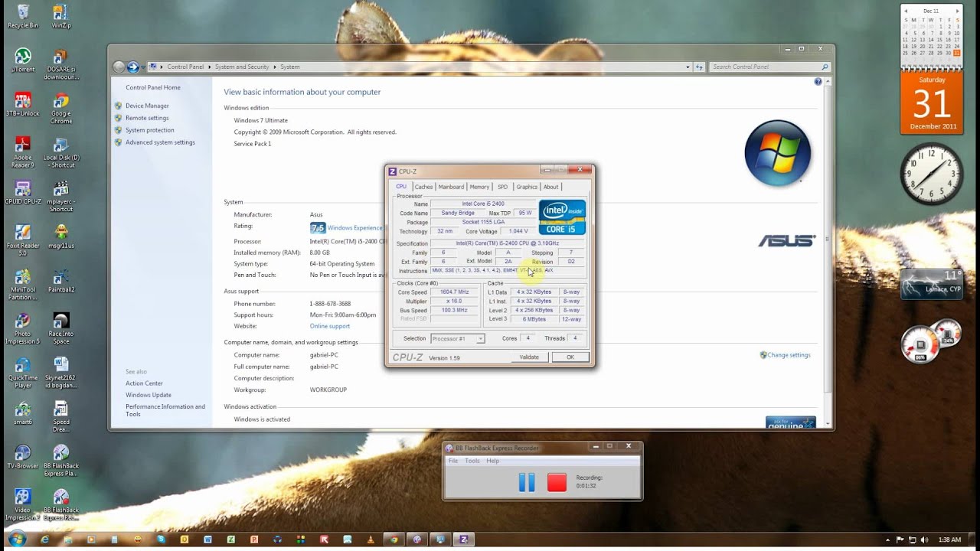980x551 pixels.
Task: Click the Control Panel back arrow
Action: coord(119,67)
